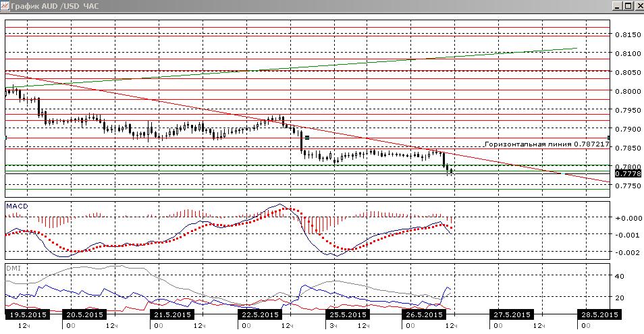
Task: Select the 28.5.2015 date marker
Action: point(599,314)
